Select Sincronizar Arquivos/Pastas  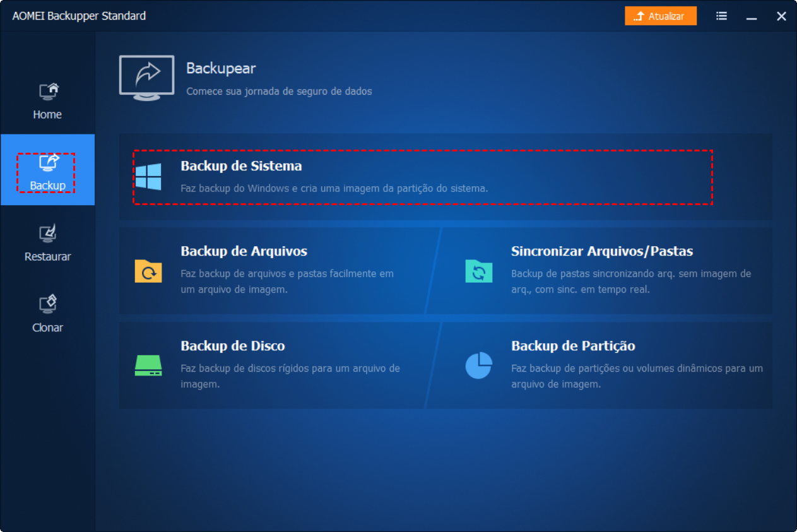pyautogui.click(x=601, y=251)
